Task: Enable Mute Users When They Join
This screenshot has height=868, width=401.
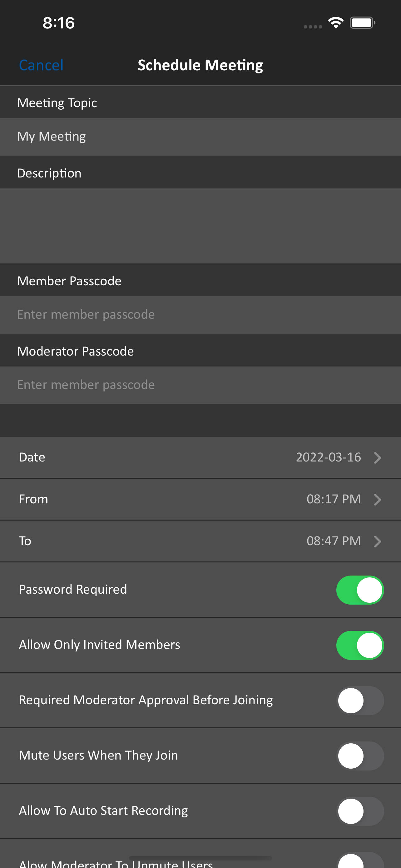Action: [360, 756]
